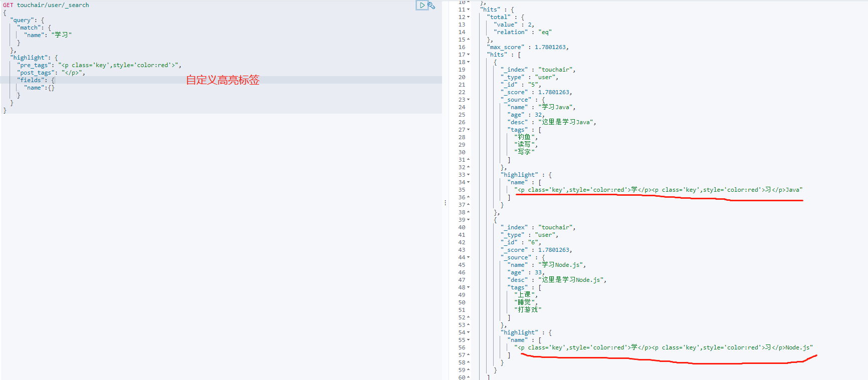The image size is (868, 380).
Task: Click the "name":{} line in the editor
Action: click(39, 88)
